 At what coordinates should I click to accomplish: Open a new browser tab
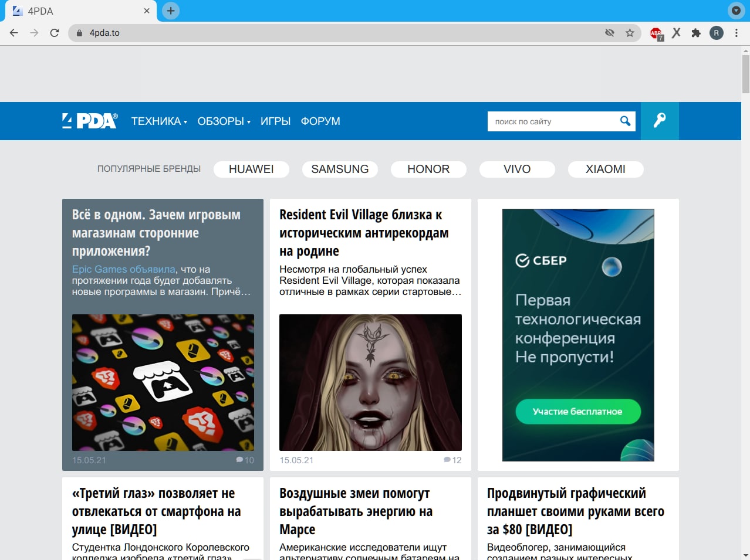point(171,11)
